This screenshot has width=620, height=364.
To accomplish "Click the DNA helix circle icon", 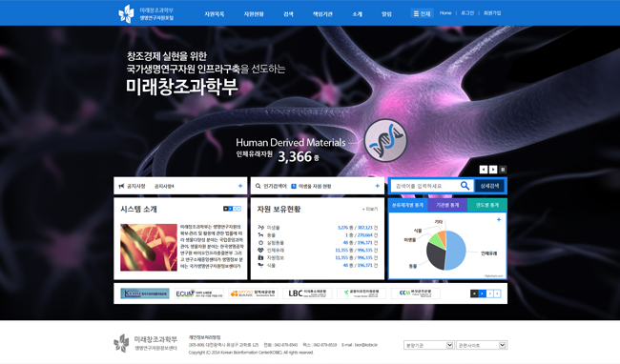I will pyautogui.click(x=385, y=140).
